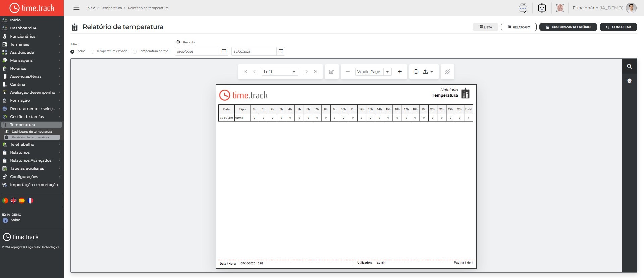This screenshot has height=278, width=644.
Task: Expand Funcionários sidebar menu
Action: point(32,36)
